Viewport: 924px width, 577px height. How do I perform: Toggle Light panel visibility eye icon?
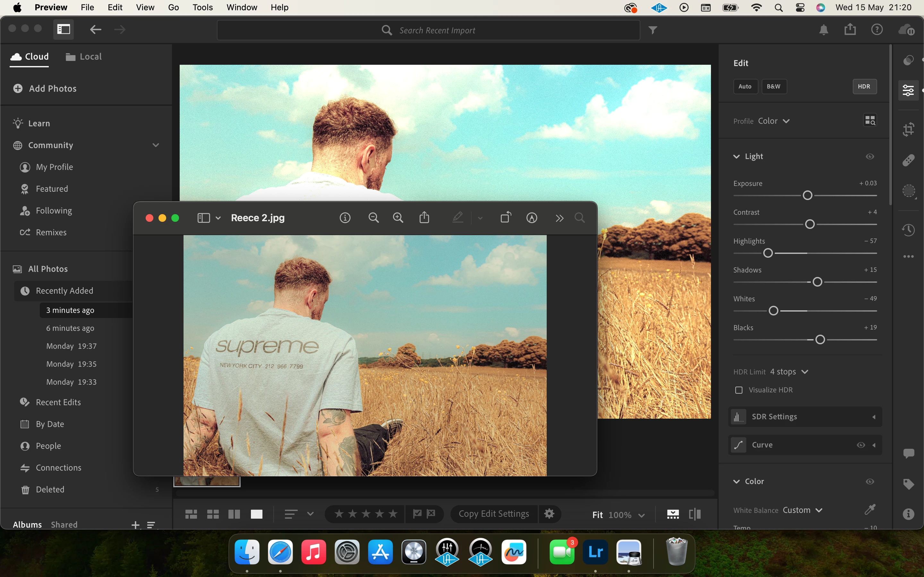(870, 156)
